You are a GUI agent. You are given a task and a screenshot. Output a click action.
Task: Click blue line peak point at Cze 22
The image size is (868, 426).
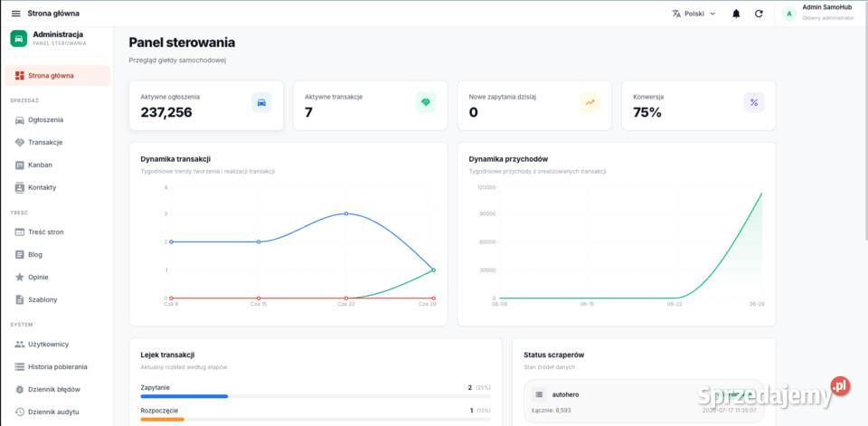(346, 213)
